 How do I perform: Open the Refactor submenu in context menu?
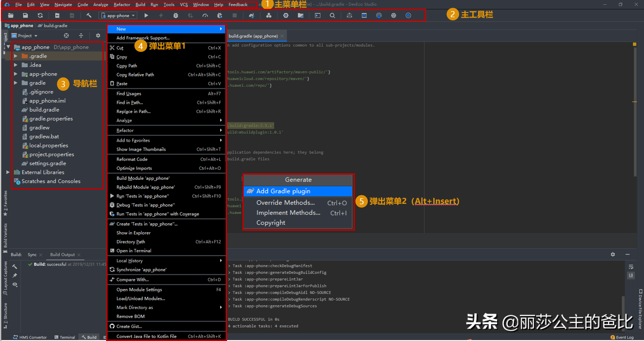point(166,131)
